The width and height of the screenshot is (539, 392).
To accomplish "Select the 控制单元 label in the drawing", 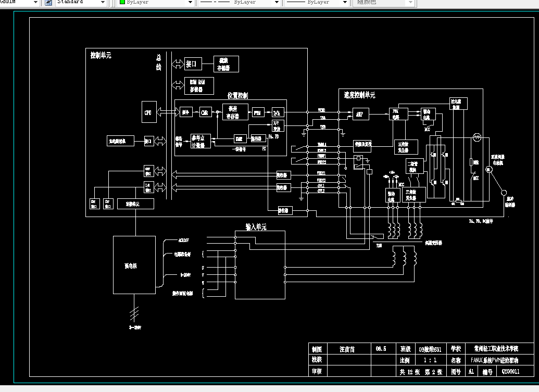I will coord(101,55).
